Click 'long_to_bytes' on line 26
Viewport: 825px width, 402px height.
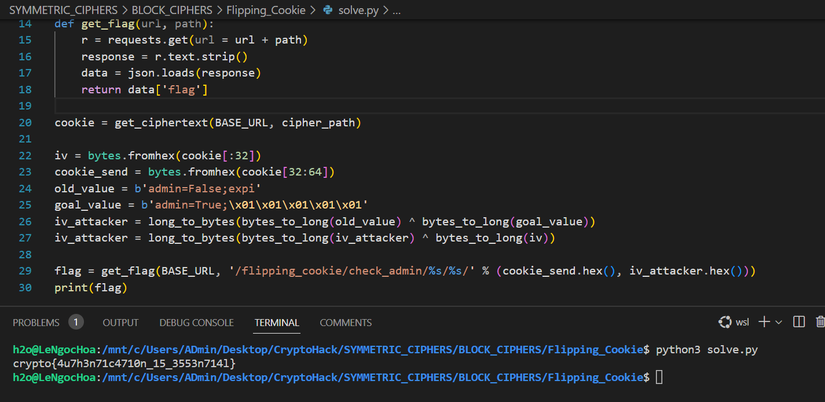[191, 222]
